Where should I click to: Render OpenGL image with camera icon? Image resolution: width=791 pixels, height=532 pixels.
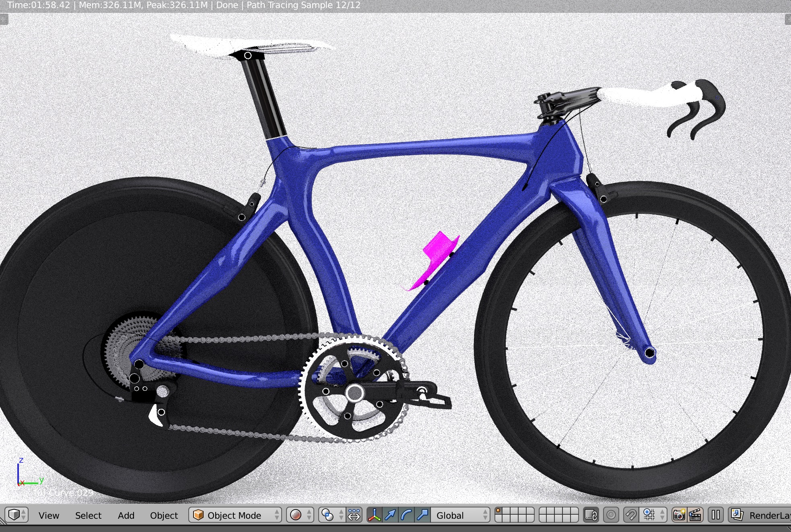click(679, 515)
